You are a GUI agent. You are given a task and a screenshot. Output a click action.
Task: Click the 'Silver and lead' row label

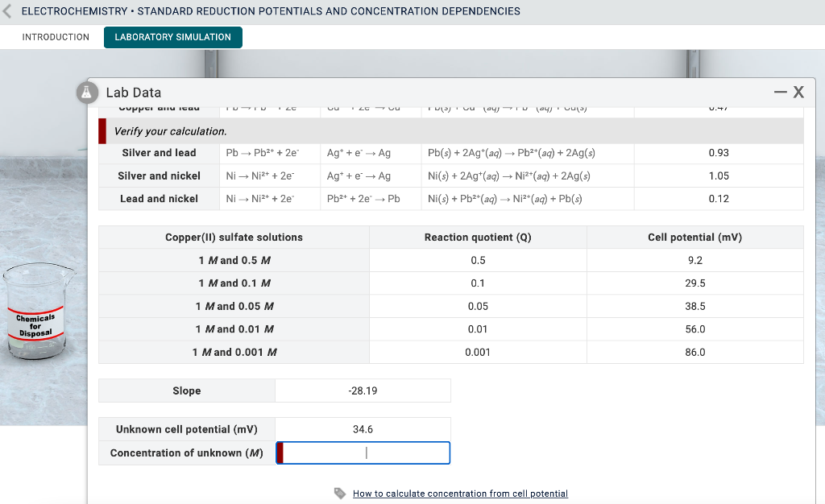pyautogui.click(x=159, y=153)
